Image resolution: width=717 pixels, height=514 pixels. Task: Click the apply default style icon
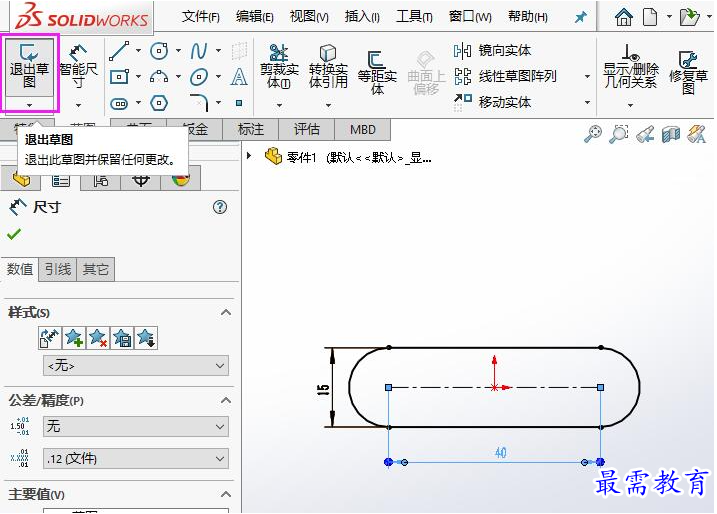point(50,338)
